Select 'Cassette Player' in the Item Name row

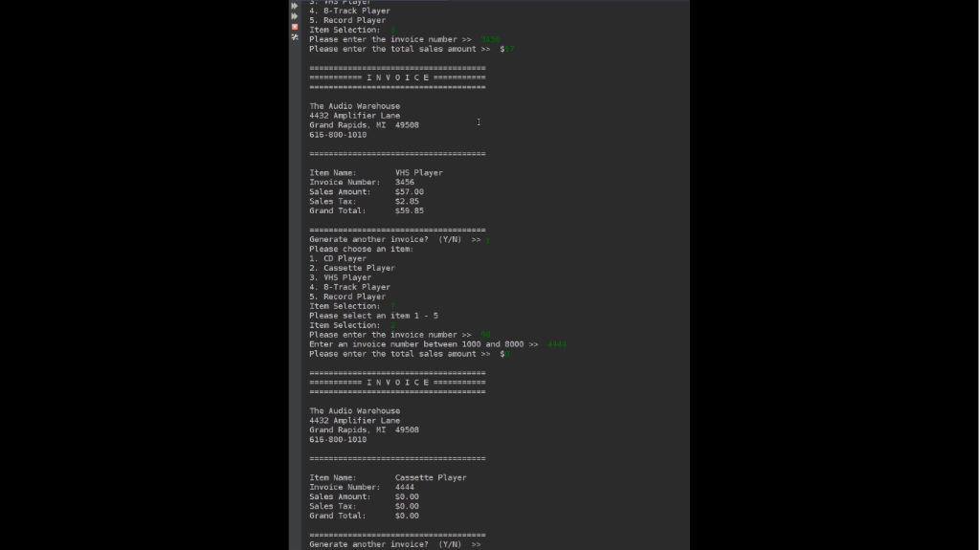(x=431, y=477)
